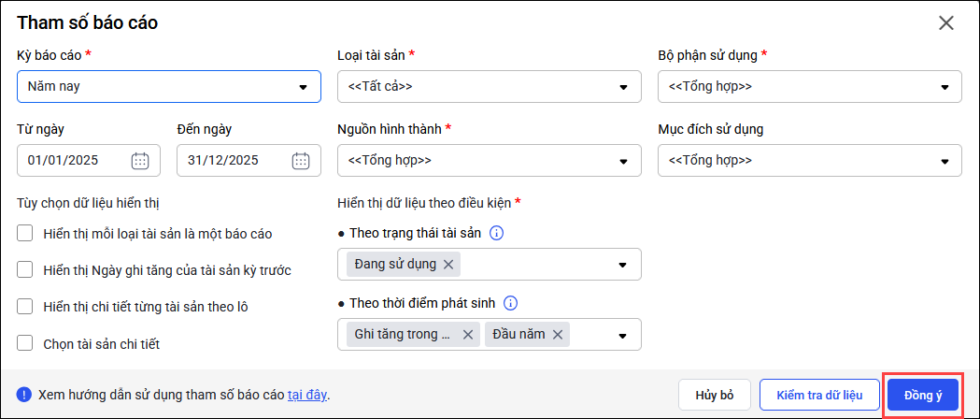Close the Tham số báo cáo dialog
Image resolution: width=980 pixels, height=419 pixels.
pos(946,23)
